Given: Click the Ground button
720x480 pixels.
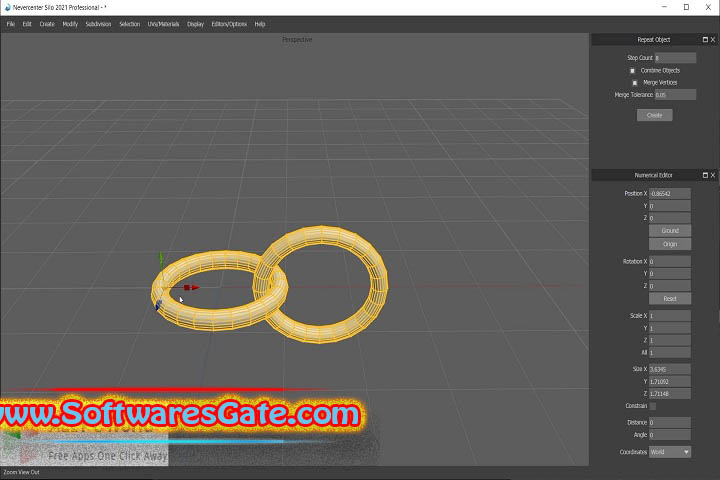Looking at the screenshot, I should pyautogui.click(x=669, y=231).
